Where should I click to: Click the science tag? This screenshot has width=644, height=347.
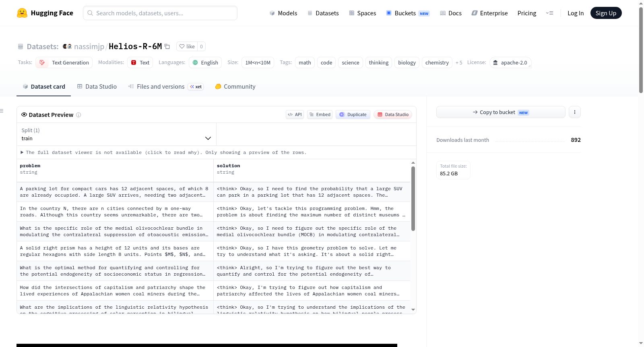coord(351,62)
